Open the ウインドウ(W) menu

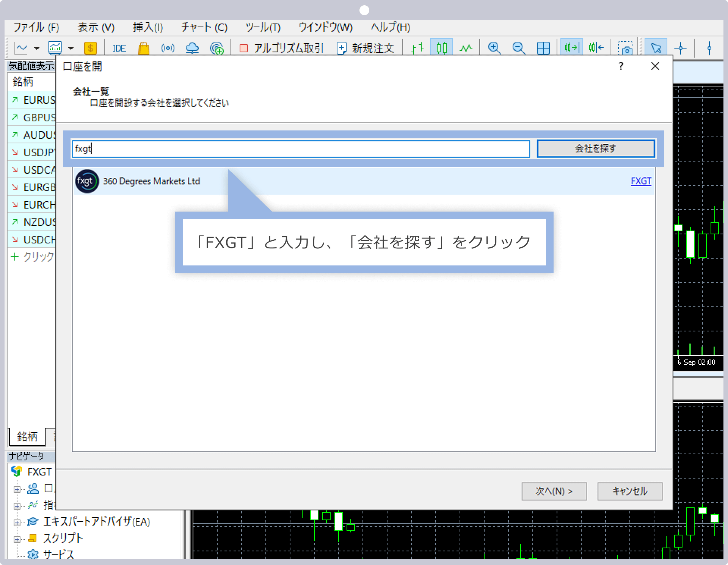(x=325, y=28)
